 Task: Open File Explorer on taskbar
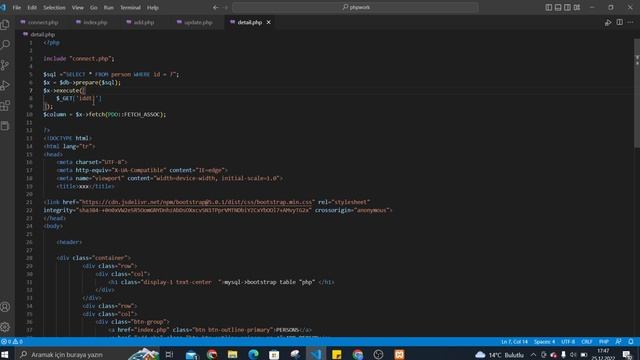[x=233, y=354]
